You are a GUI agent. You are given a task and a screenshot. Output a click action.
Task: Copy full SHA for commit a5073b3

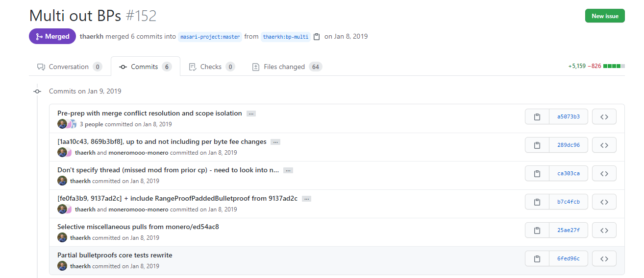tap(537, 117)
